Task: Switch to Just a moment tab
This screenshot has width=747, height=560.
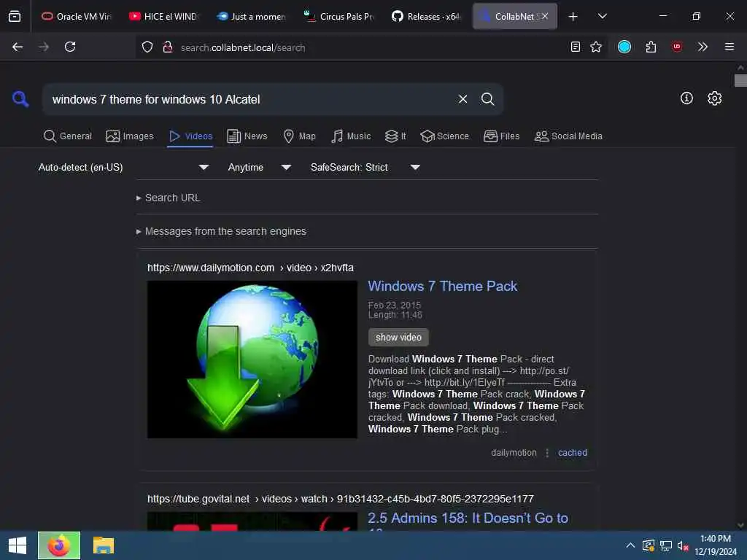Action: 251,16
